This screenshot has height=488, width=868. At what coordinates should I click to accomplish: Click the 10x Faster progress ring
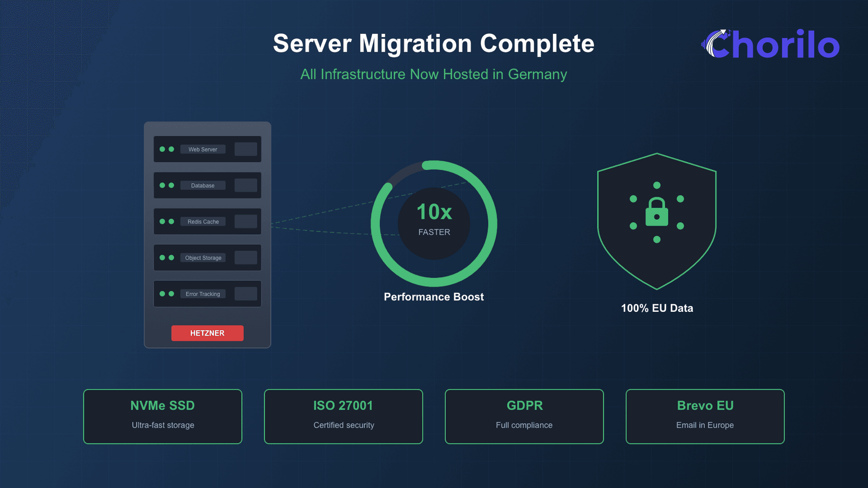click(x=434, y=223)
